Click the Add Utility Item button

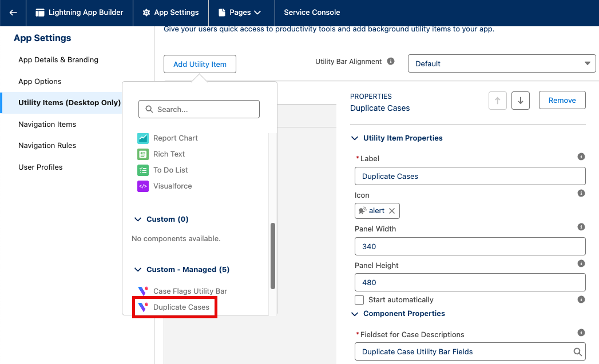point(200,64)
